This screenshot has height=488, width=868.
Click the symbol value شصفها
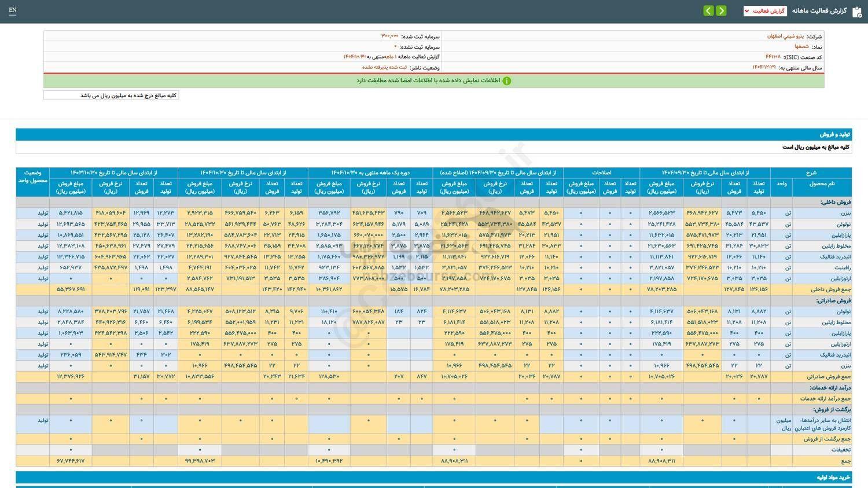(x=801, y=46)
